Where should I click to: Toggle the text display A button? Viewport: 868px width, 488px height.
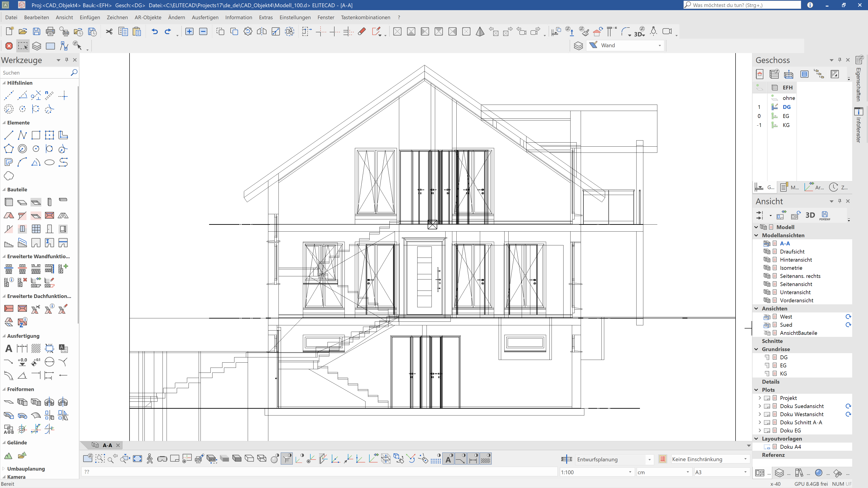[448, 459]
